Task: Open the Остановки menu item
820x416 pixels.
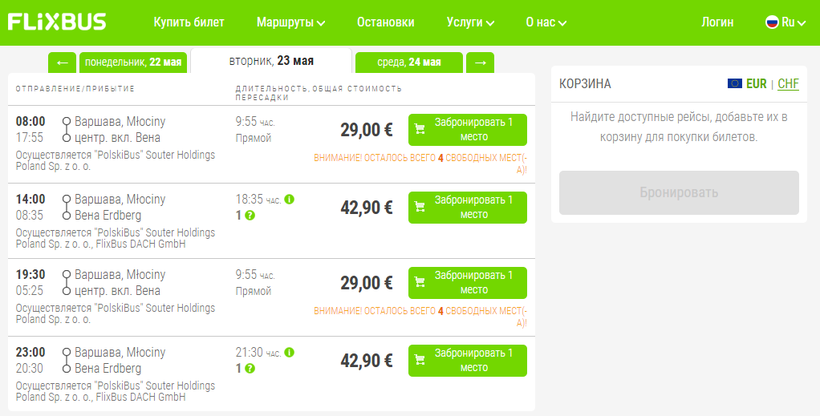Action: coord(385,22)
